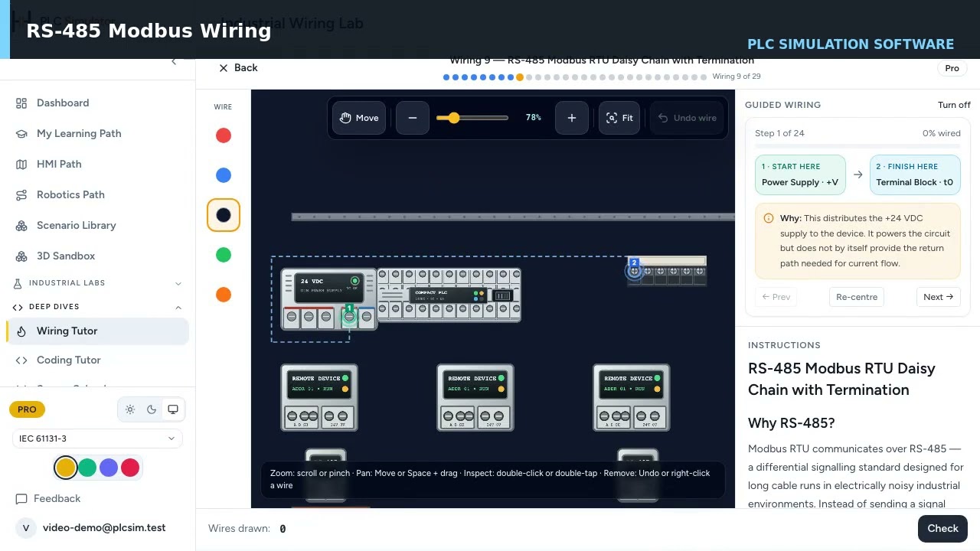The image size is (980, 551).
Task: Click the Finish Here Terminal Block t0 card
Action: [x=915, y=174]
